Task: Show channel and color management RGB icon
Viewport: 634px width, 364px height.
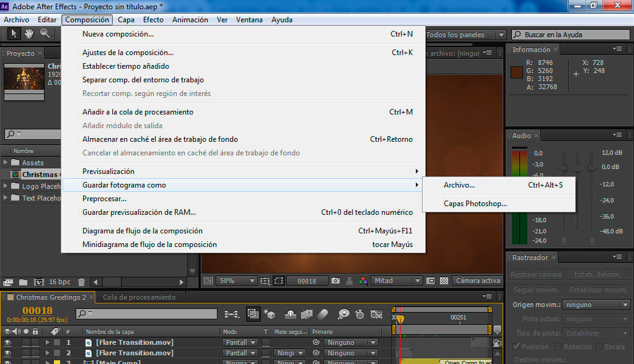Action: click(x=363, y=281)
